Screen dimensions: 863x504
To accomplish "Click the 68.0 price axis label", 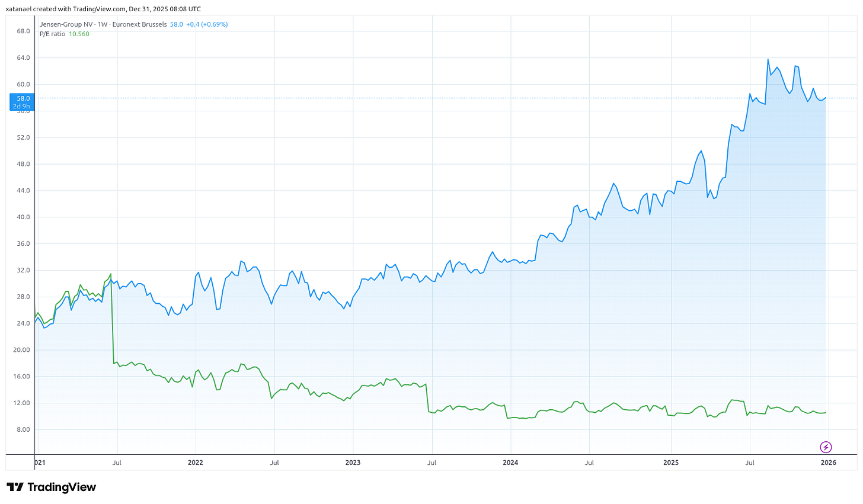I will 23,31.
